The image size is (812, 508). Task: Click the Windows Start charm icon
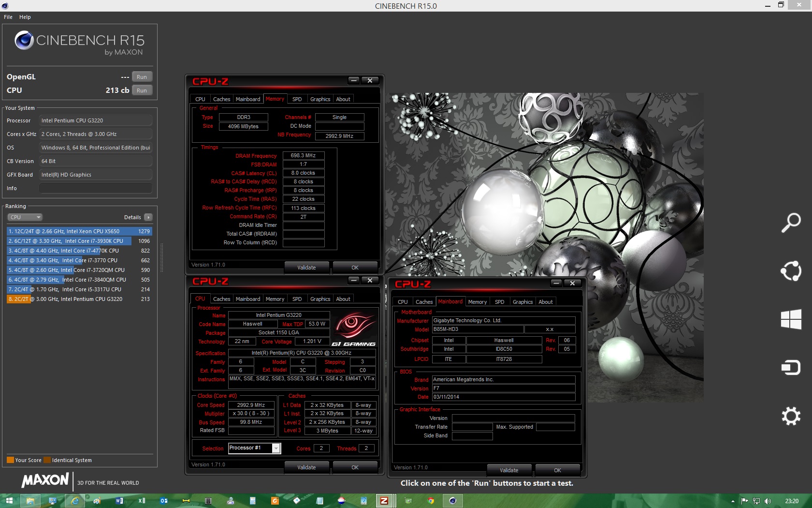pyautogui.click(x=791, y=319)
